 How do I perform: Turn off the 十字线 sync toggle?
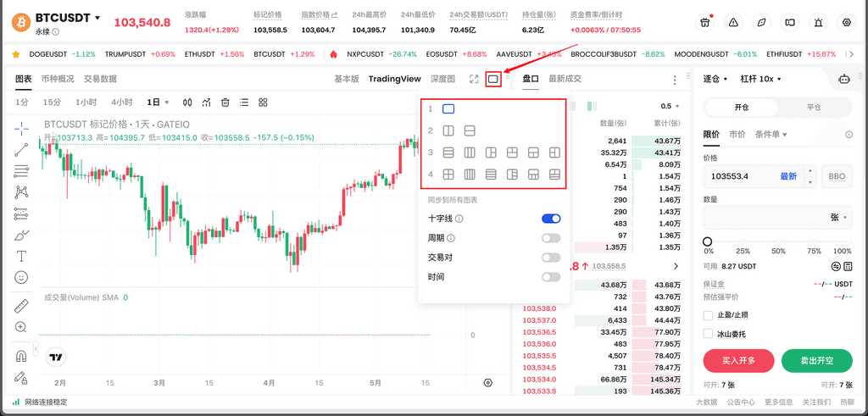[x=551, y=219]
